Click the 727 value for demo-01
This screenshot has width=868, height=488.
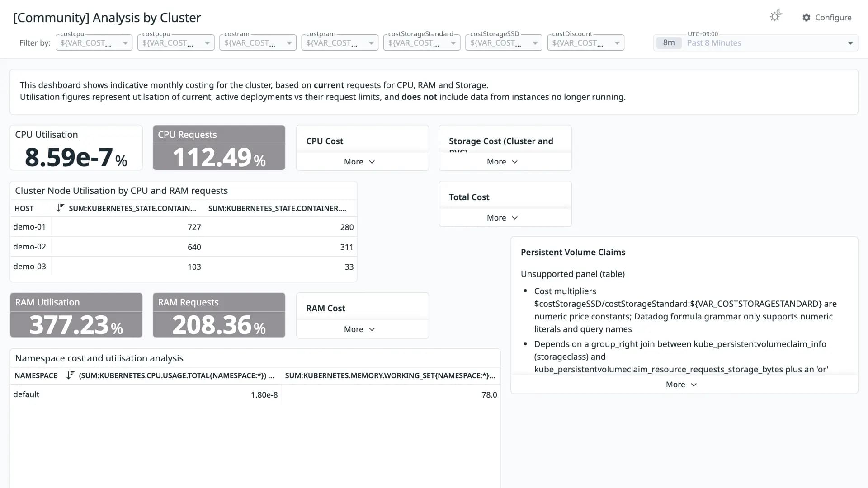(x=194, y=227)
